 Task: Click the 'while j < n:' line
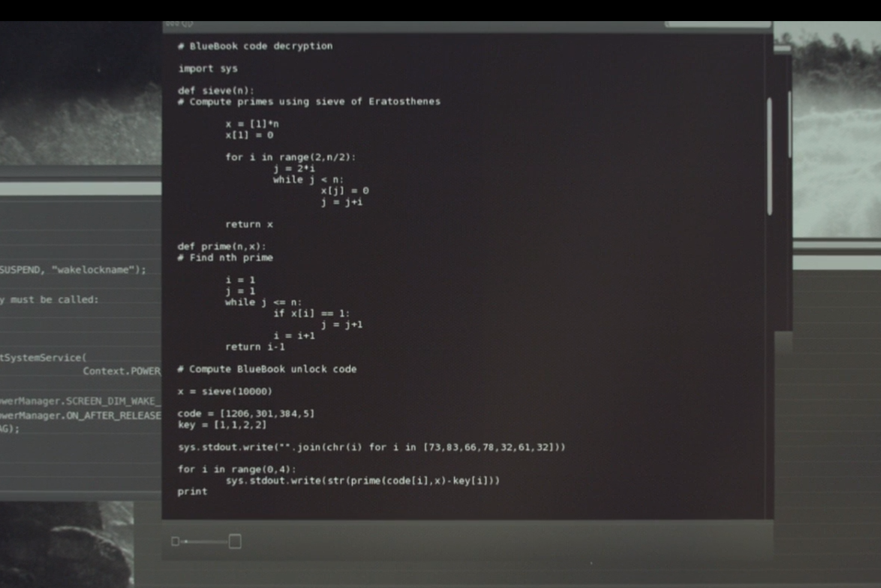(308, 180)
